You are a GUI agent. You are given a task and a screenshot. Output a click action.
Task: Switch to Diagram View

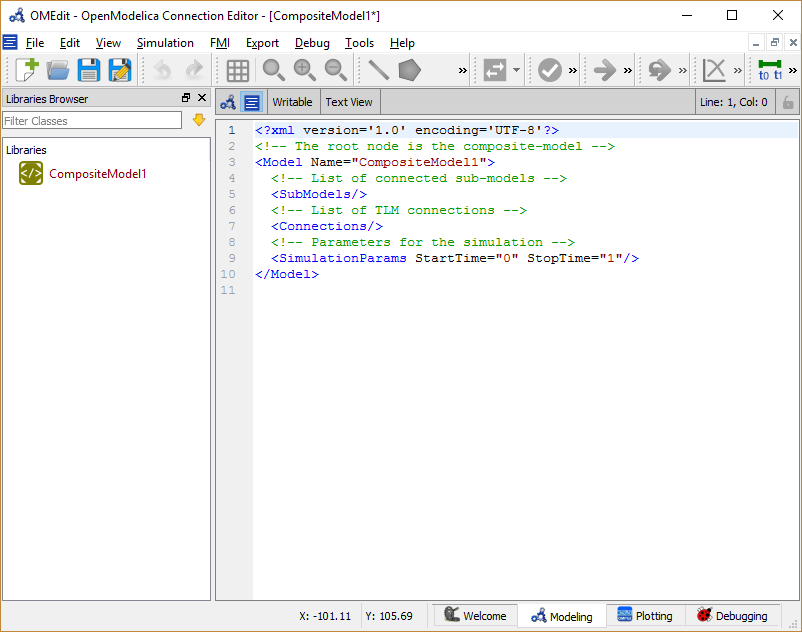click(227, 101)
